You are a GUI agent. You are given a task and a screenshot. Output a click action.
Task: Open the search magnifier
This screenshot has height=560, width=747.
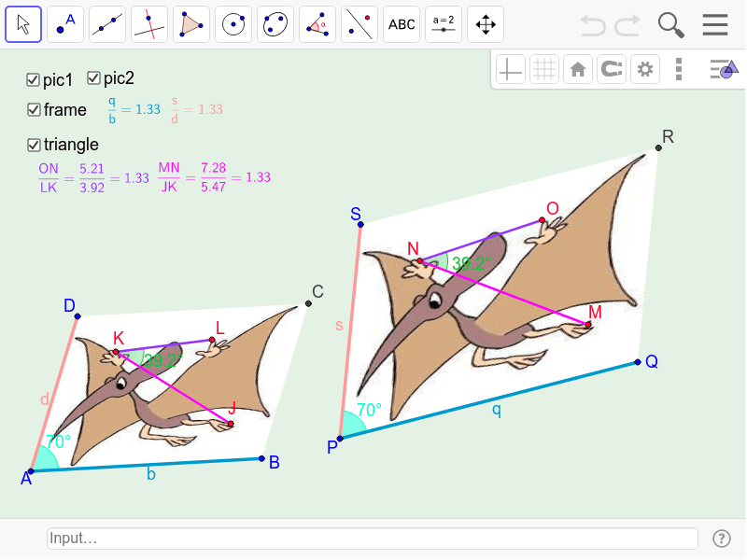[670, 25]
